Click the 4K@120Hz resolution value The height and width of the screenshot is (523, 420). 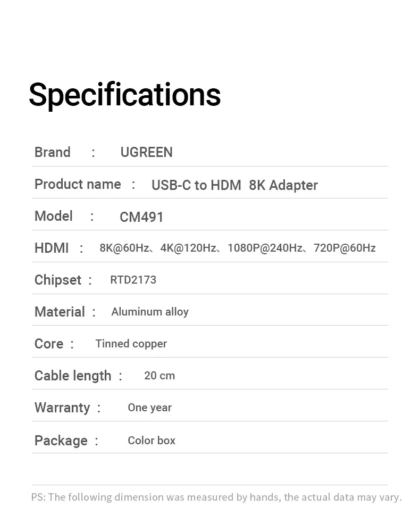(188, 248)
